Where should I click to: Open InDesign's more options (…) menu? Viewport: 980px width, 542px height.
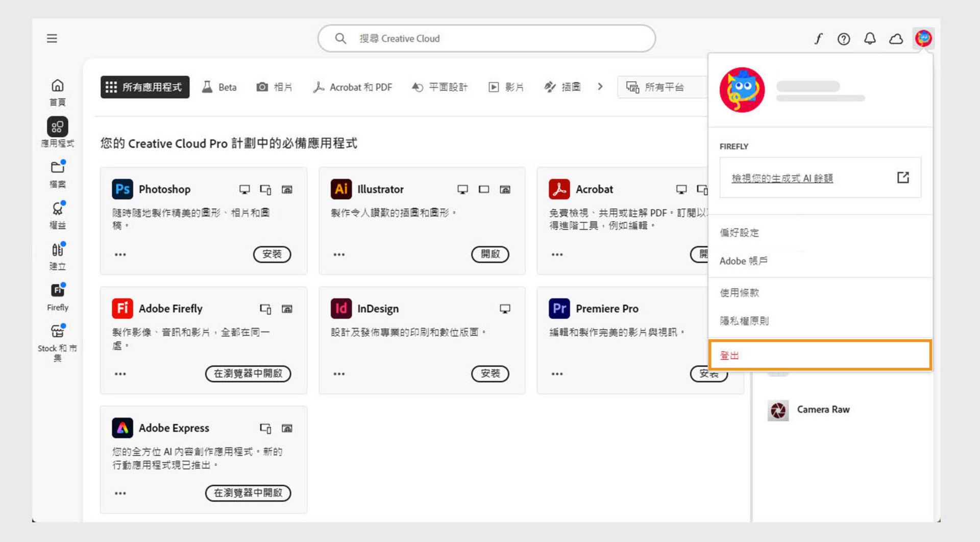[x=339, y=374]
